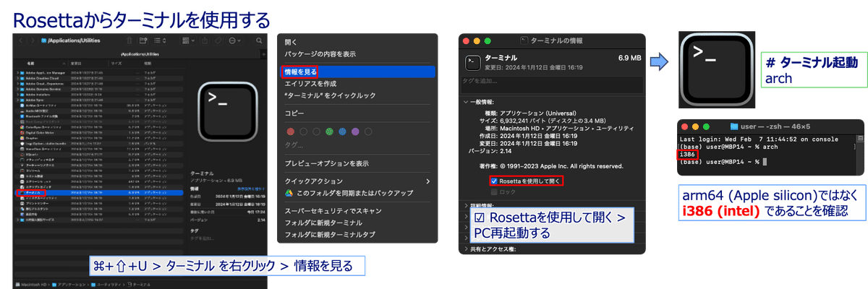Image resolution: width=868 pixels, height=289 pixels.
Task: Click the folder icon in terminal window title
Action: [x=736, y=125]
